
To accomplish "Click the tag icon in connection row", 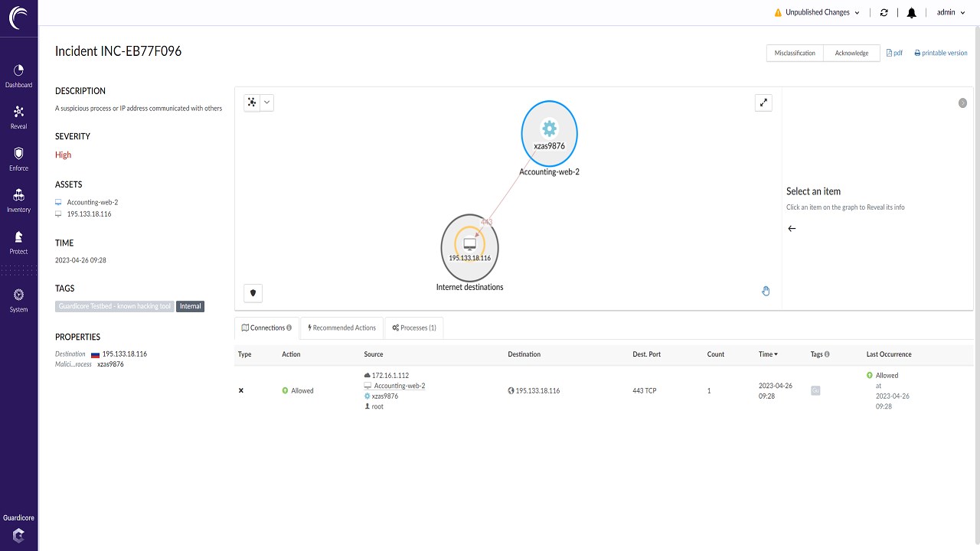I will 815,390.
